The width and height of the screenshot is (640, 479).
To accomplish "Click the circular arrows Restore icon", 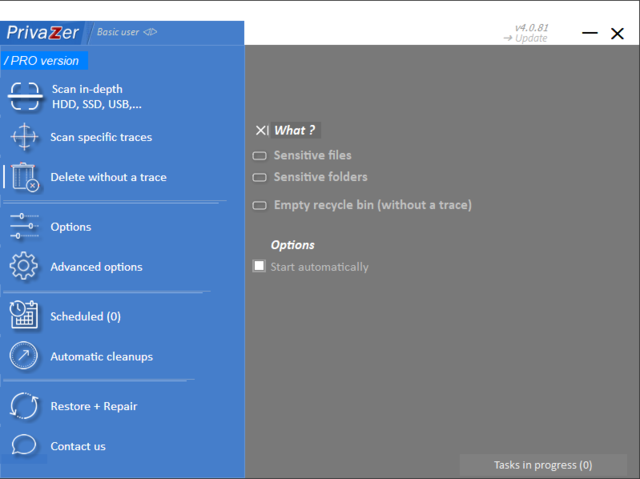I will (24, 406).
